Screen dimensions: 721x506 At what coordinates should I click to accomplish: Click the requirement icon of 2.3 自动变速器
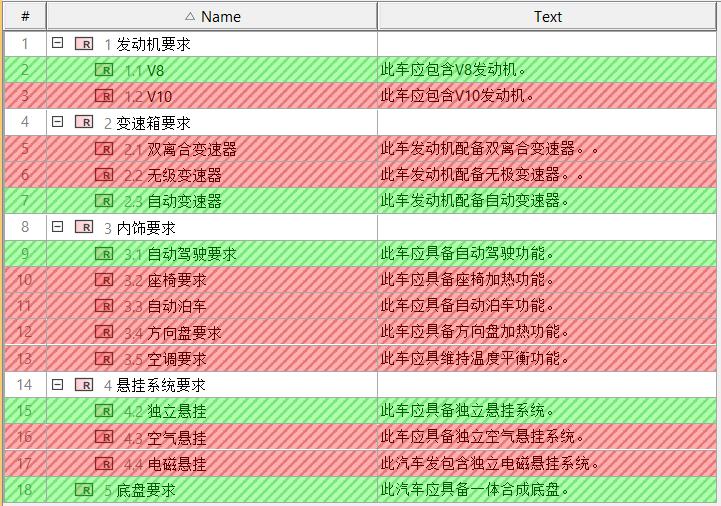pyautogui.click(x=104, y=201)
